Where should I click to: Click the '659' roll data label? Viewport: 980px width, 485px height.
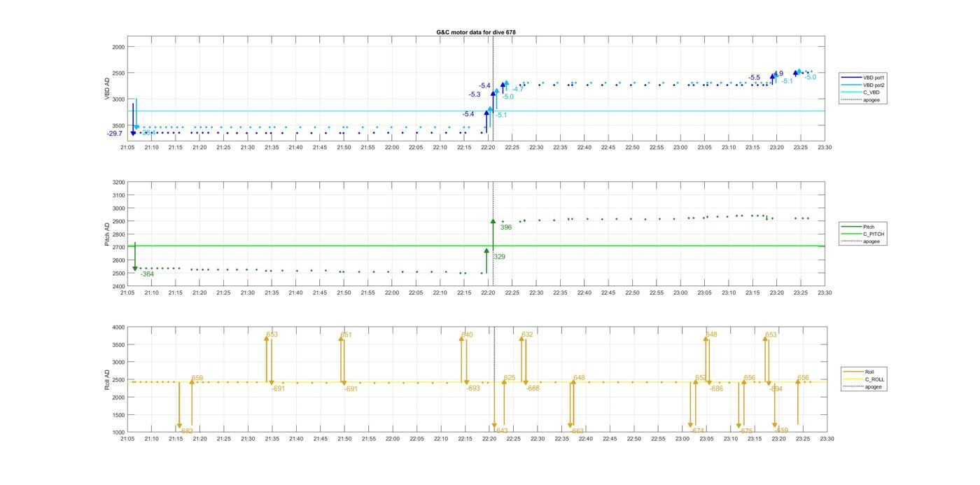click(197, 378)
